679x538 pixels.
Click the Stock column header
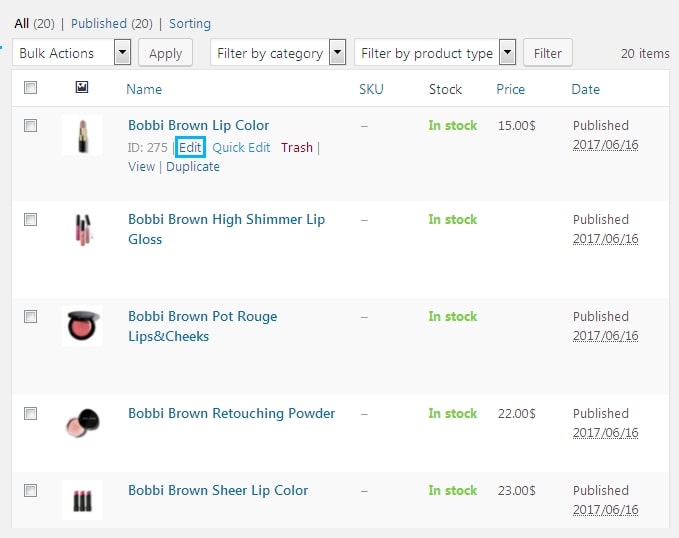[445, 89]
